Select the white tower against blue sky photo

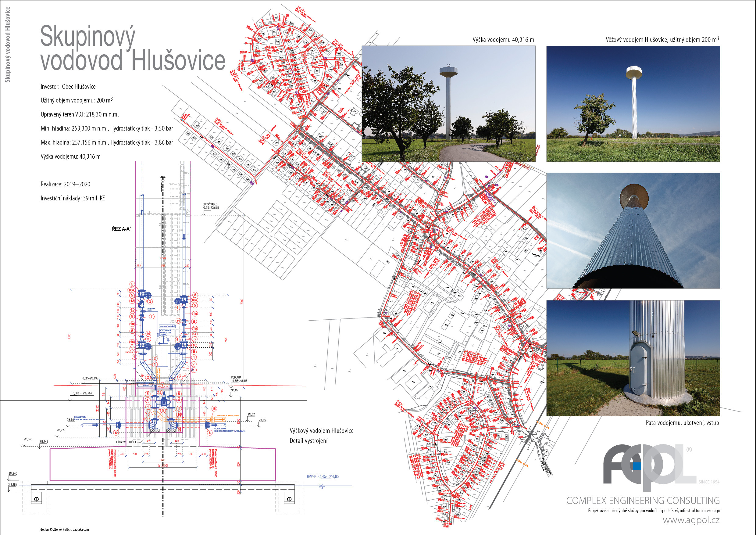[633, 103]
